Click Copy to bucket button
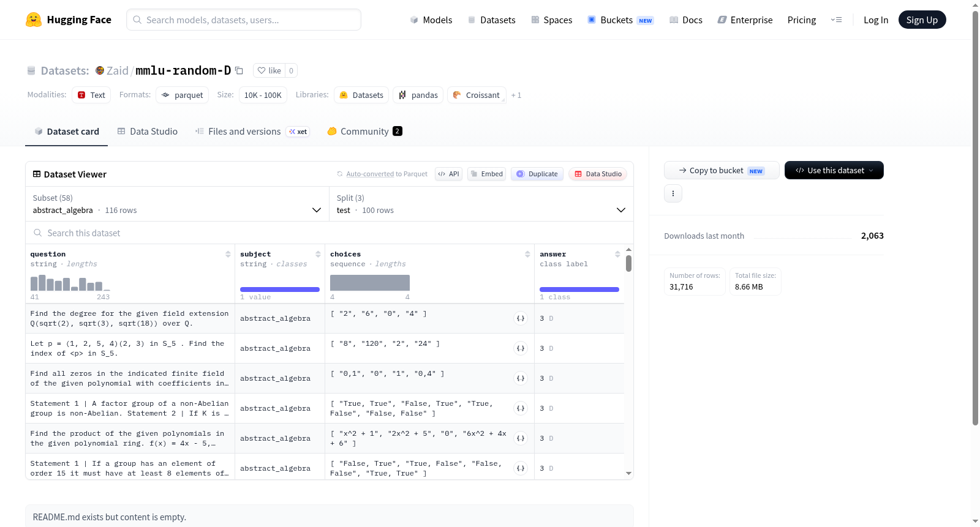980x527 pixels. click(722, 170)
